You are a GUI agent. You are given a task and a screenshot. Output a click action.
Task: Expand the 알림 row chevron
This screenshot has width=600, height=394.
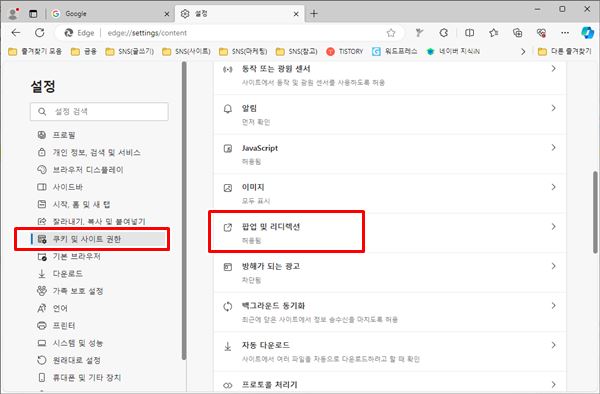point(553,108)
